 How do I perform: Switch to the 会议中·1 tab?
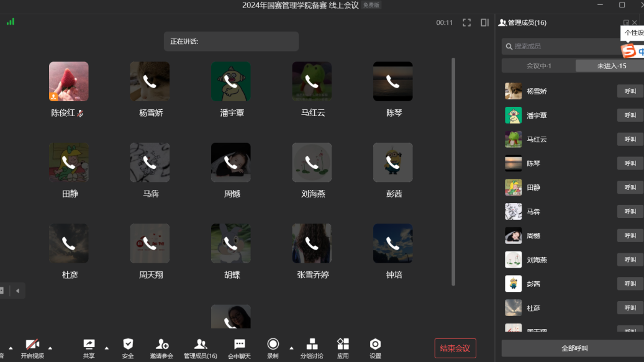[x=538, y=66]
